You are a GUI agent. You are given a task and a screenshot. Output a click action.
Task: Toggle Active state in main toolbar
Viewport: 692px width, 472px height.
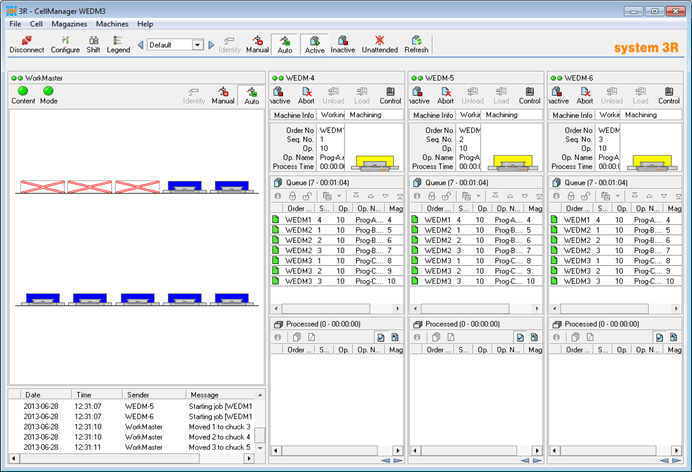point(314,45)
